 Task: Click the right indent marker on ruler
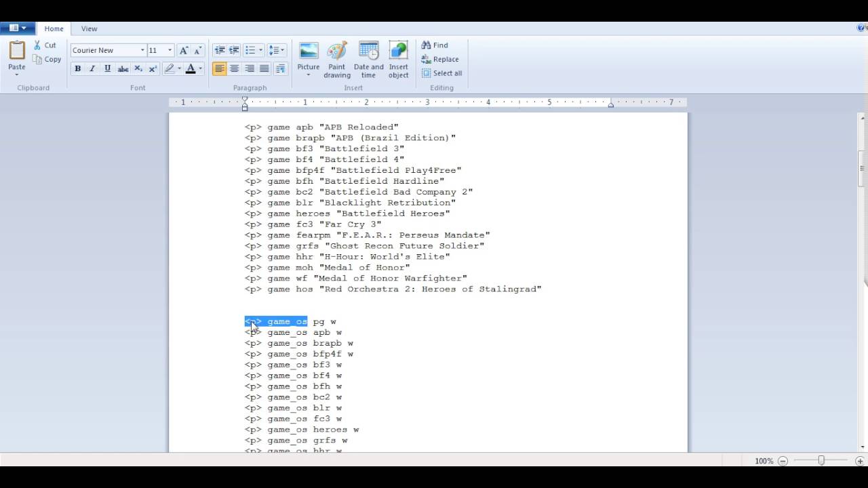[x=610, y=104]
